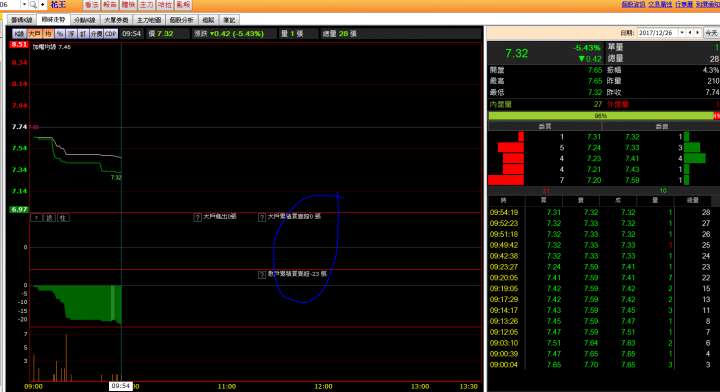Switch to the 個股分析 tab
720x392 pixels.
[181, 20]
